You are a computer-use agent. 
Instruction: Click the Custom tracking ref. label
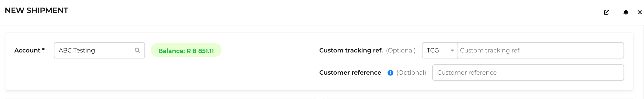pyautogui.click(x=351, y=50)
